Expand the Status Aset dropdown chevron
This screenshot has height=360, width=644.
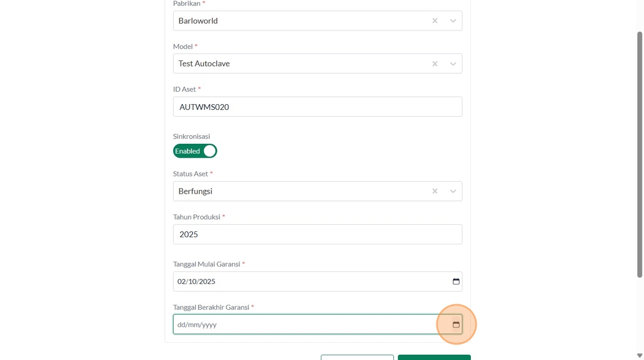[x=453, y=192]
